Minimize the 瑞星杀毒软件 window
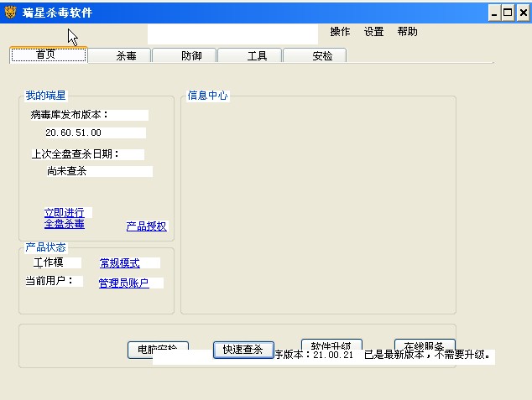532x400 pixels. click(x=494, y=13)
